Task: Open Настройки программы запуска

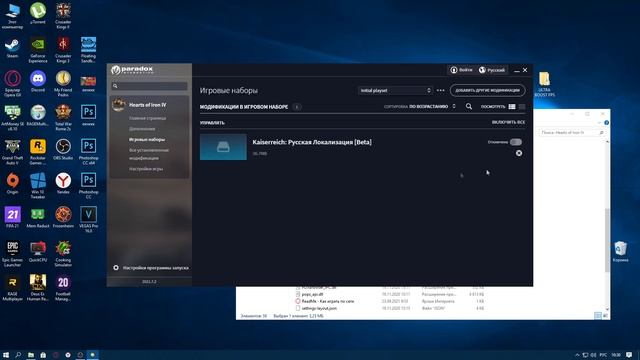Action: [x=151, y=268]
